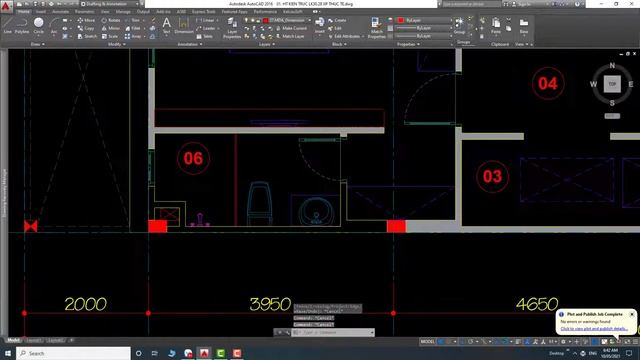Viewport: 640px width, 360px height.
Task: Click the Group tool
Action: 459,25
